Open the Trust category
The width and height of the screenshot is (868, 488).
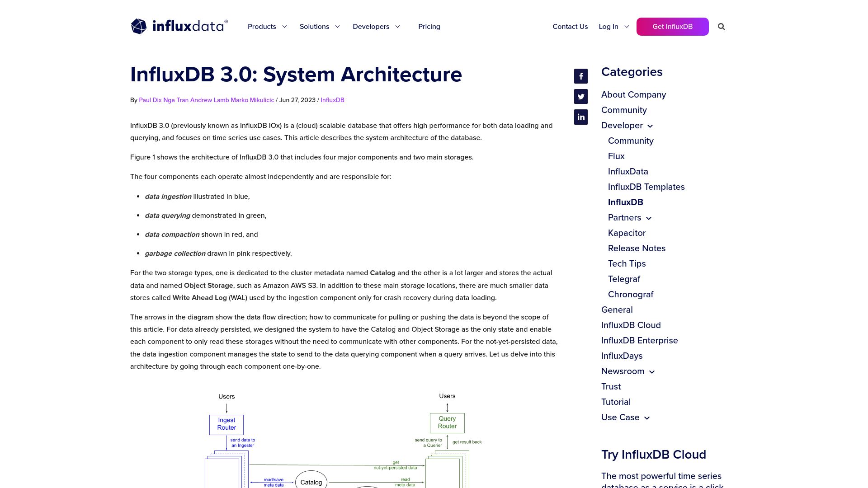tap(611, 386)
